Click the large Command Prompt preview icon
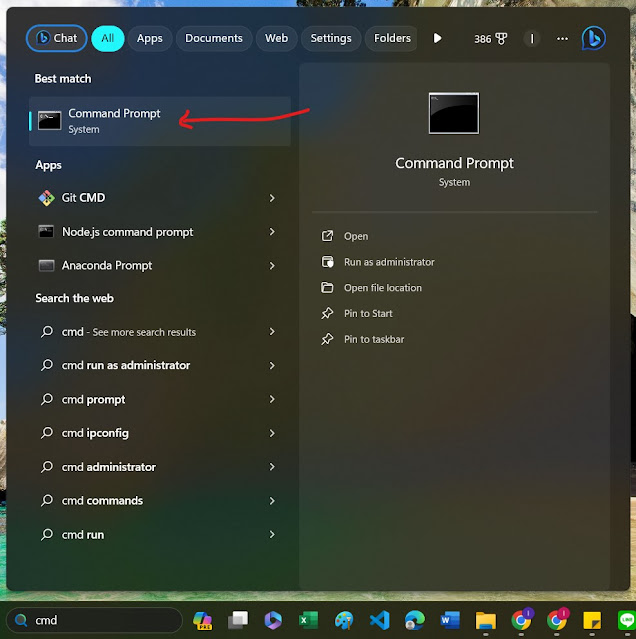636x639 pixels. [454, 113]
